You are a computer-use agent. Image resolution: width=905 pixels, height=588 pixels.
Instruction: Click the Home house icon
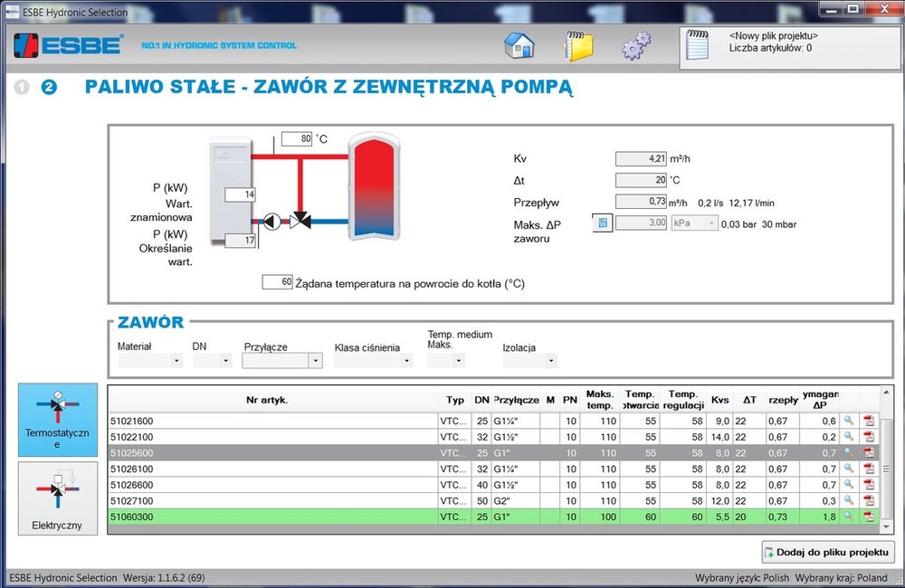point(519,45)
